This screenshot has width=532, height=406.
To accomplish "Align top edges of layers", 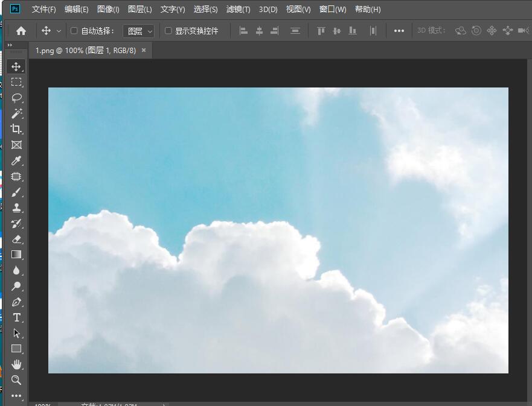I will [321, 31].
